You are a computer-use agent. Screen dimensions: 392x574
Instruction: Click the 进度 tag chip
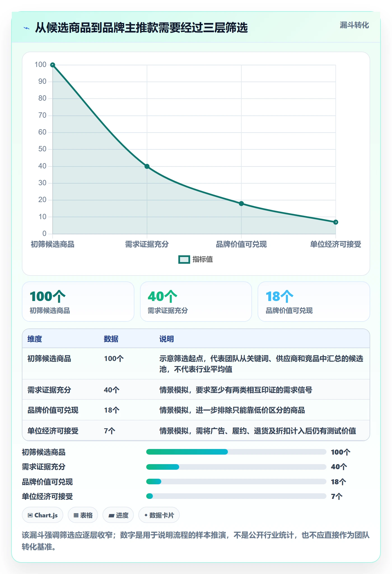tap(118, 515)
